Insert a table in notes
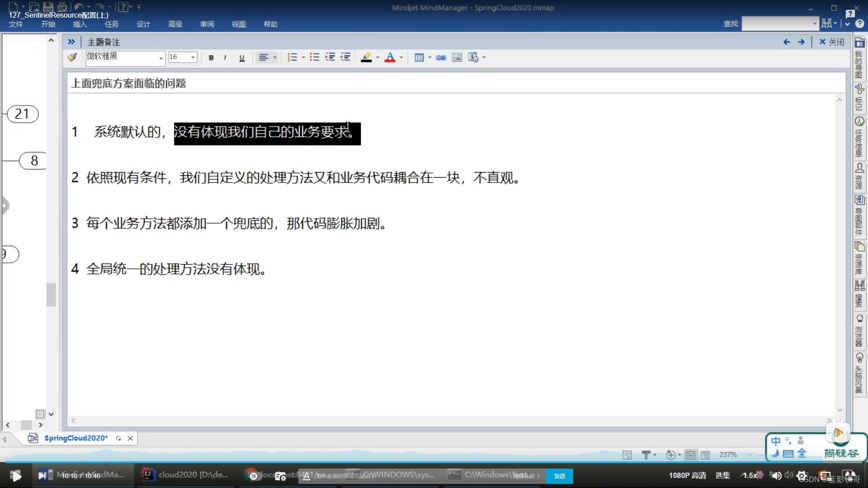This screenshot has height=488, width=868. (419, 57)
